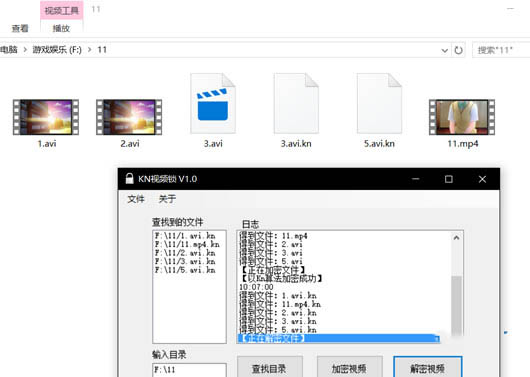Image resolution: width=530 pixels, height=377 pixels.
Task: Select the 11.mp4 video thumbnail
Action: (x=462, y=117)
